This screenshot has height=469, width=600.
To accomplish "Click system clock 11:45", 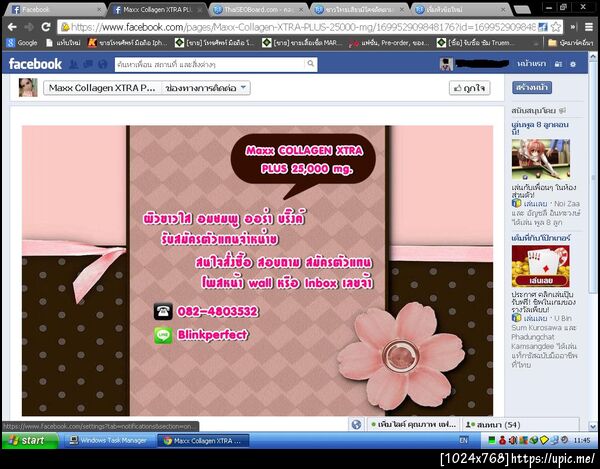I will point(582,440).
